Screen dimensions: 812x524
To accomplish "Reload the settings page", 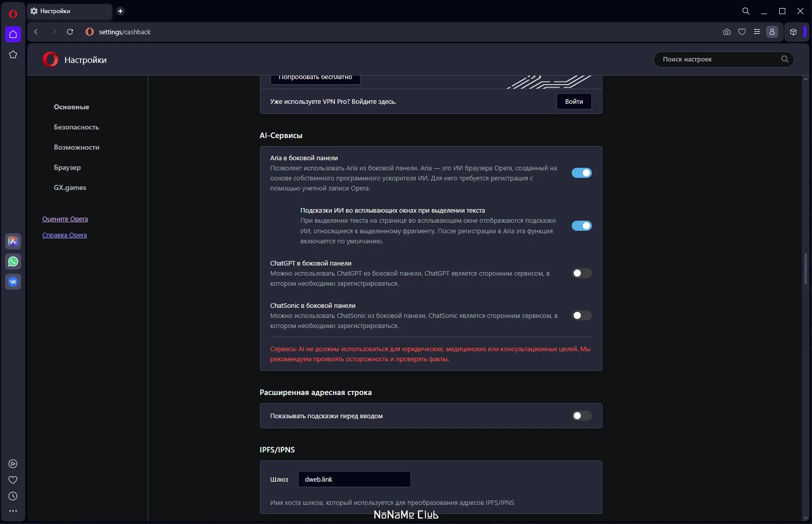I will [x=70, y=32].
